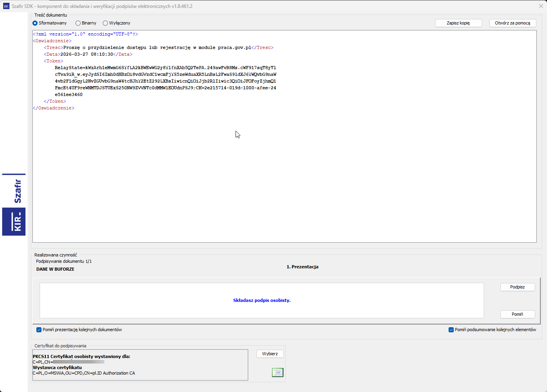The height and width of the screenshot is (392, 547).
Task: Click the '1. Prezentacja' step label
Action: click(302, 267)
